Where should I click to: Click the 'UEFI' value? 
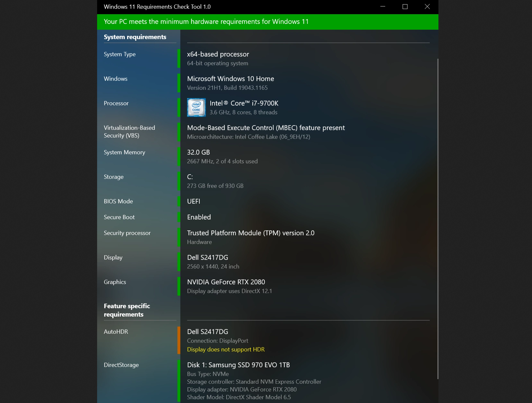194,201
